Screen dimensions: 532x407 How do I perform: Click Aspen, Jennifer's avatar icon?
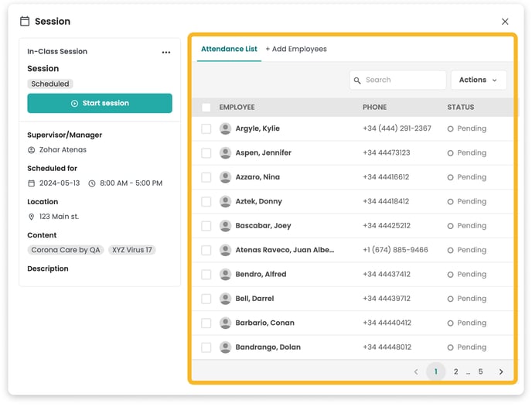225,152
